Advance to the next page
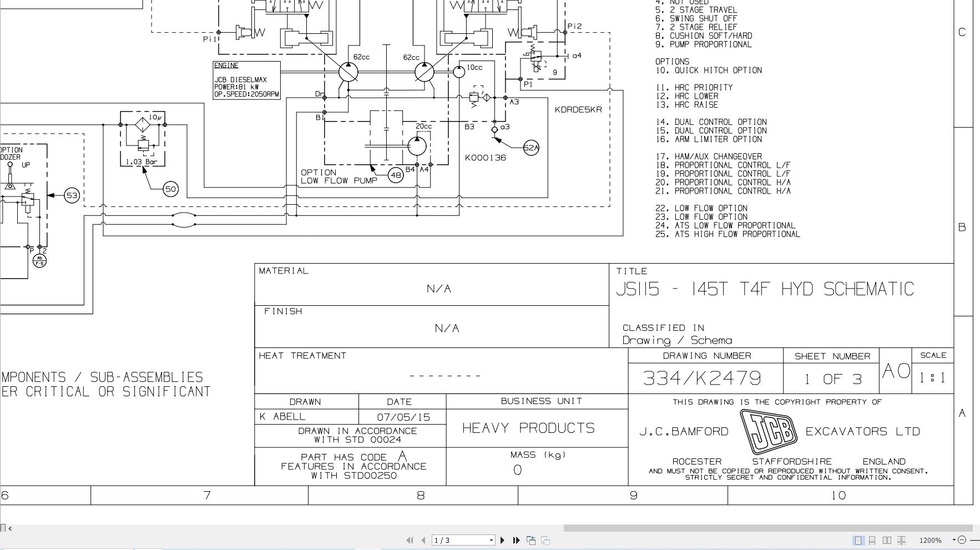980x550 pixels. (503, 539)
